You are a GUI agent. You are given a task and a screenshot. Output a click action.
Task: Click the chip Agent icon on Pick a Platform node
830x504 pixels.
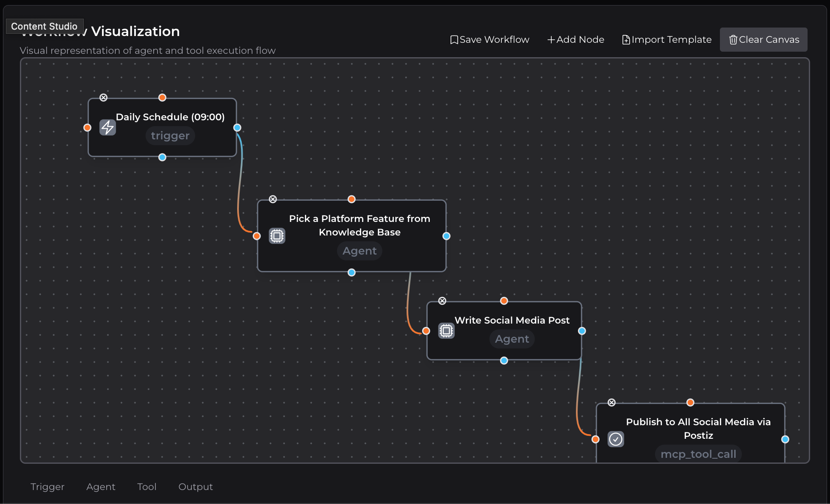point(277,236)
